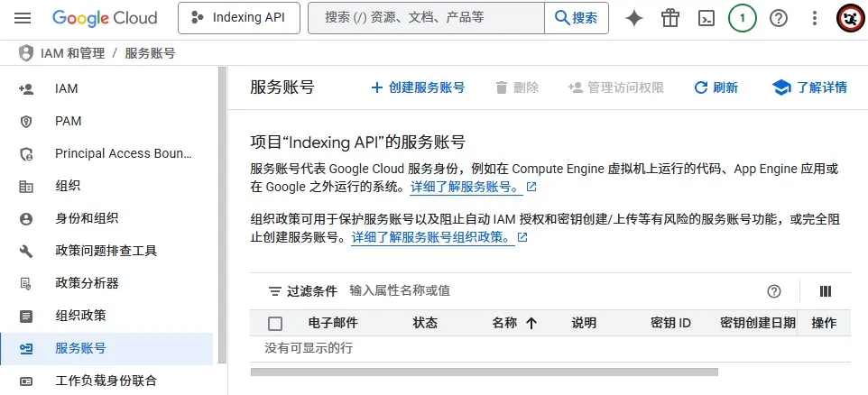Open the column display options icon
This screenshot has height=395, width=868.
click(x=826, y=291)
